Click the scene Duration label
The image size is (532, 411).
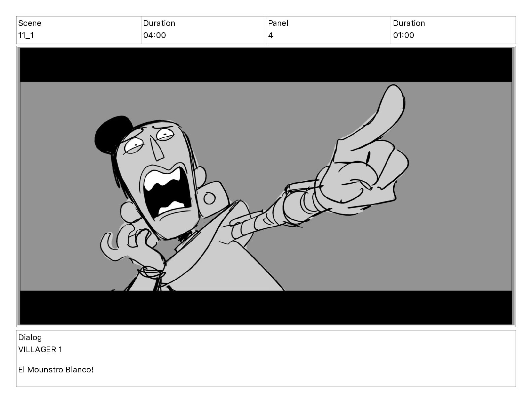159,23
